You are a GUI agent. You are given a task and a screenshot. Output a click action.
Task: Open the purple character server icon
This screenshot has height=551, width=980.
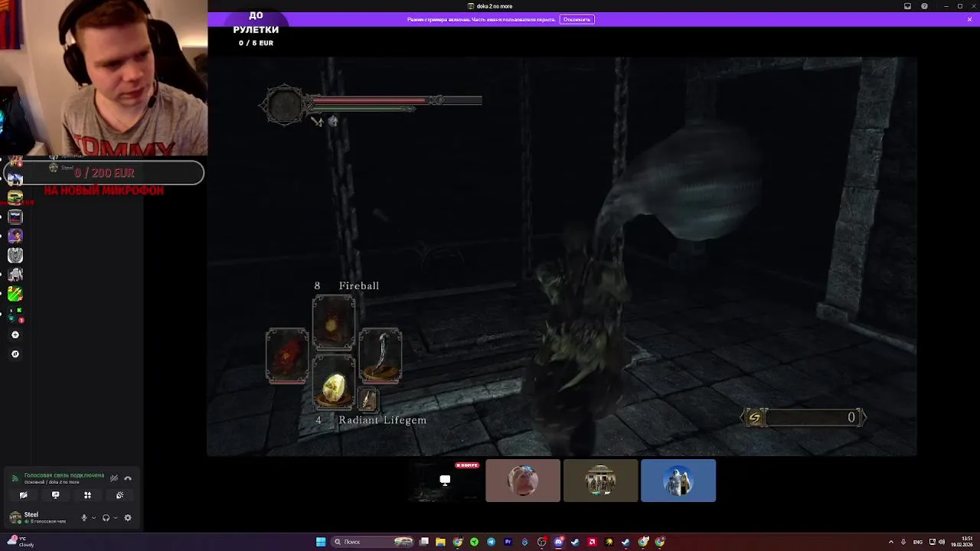[15, 236]
